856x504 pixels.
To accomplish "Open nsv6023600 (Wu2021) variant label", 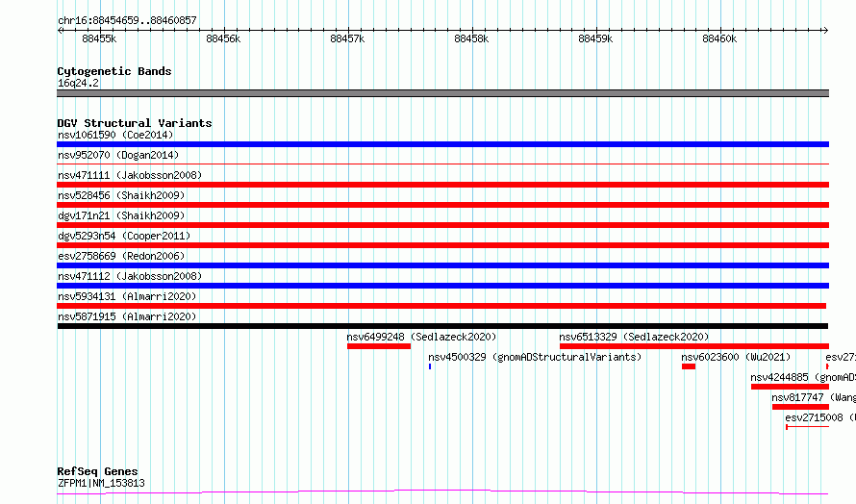I will click(x=736, y=357).
